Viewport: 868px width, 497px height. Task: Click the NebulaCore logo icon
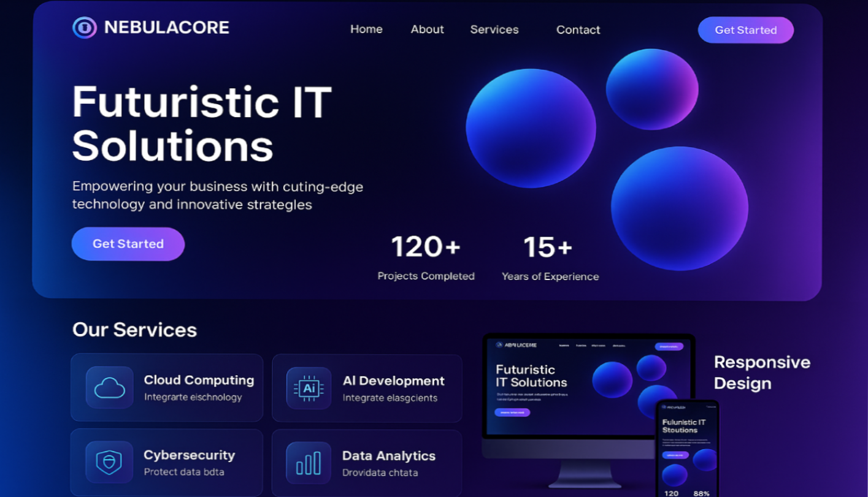pyautogui.click(x=85, y=28)
